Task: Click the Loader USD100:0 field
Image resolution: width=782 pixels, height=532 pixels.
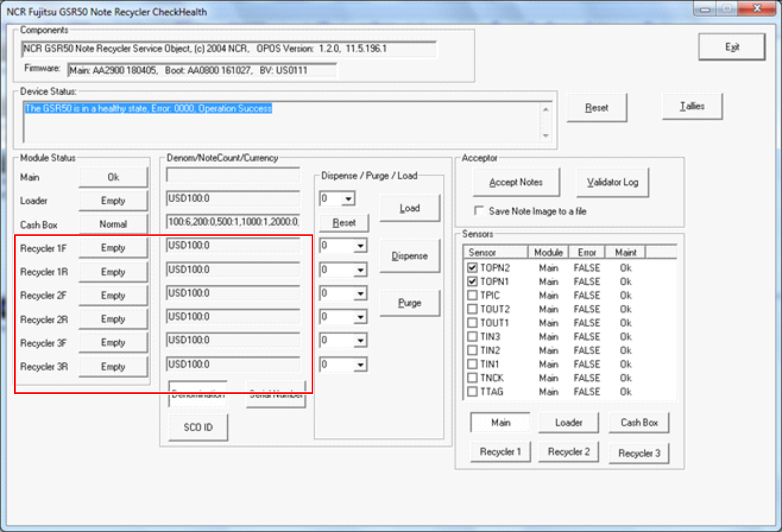Action: click(233, 198)
